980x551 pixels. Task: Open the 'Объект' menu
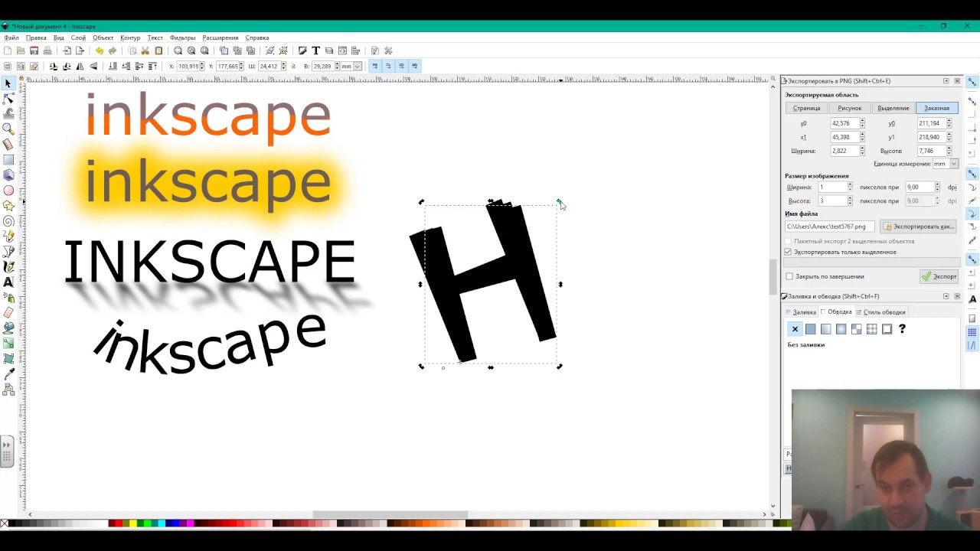click(103, 37)
